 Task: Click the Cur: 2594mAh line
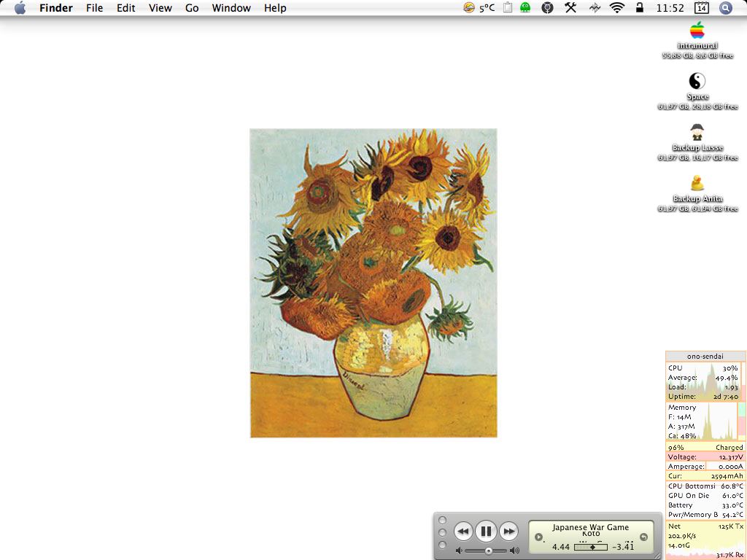[x=705, y=476]
